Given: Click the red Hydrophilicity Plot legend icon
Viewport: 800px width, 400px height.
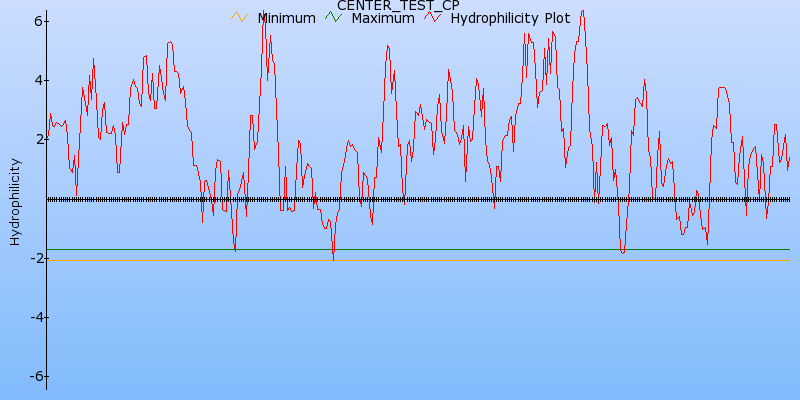Looking at the screenshot, I should pos(432,17).
